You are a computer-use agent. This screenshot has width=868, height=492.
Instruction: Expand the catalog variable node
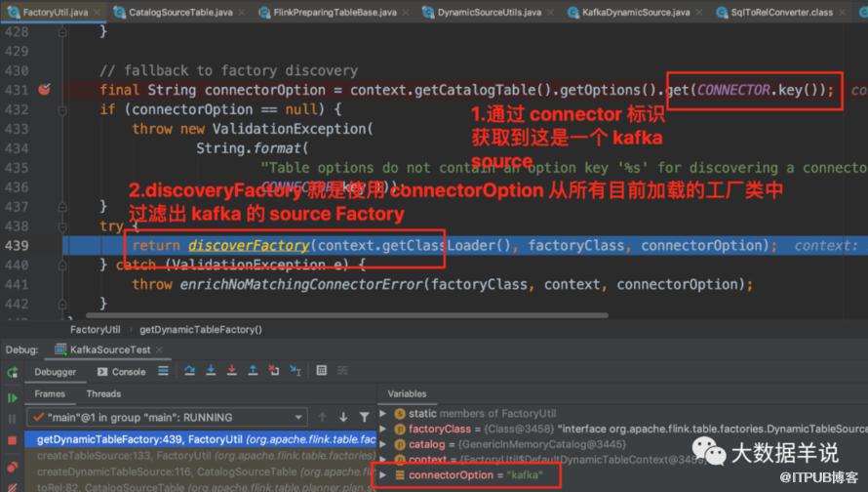[382, 444]
